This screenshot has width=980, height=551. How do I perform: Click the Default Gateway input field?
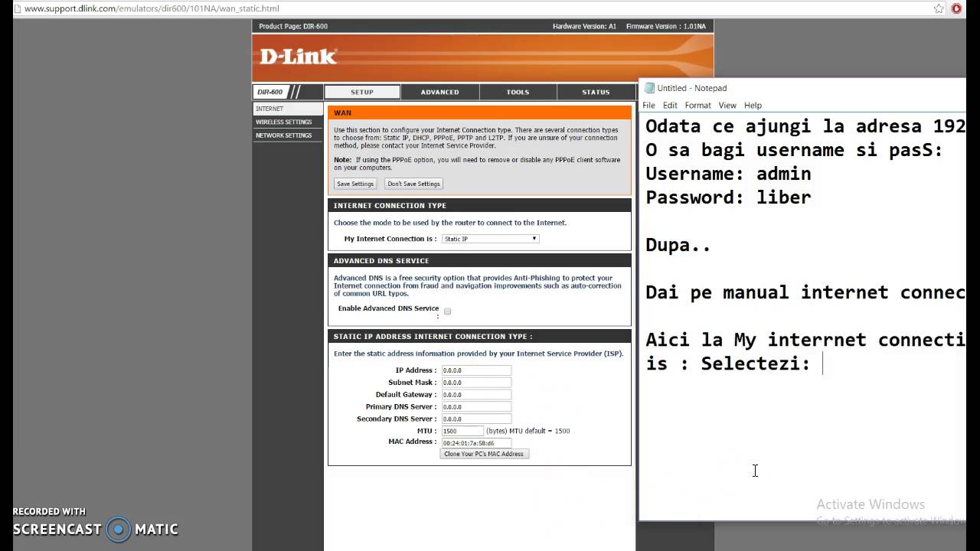point(476,395)
